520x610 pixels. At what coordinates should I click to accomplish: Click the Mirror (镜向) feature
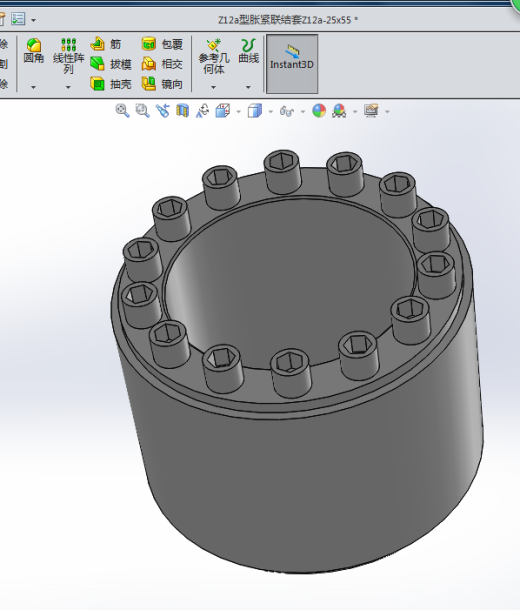coord(162,84)
